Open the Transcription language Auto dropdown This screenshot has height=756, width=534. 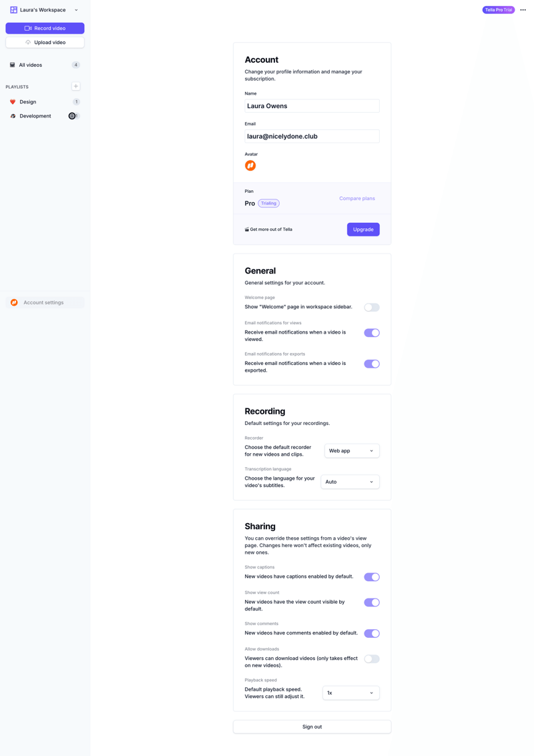tap(350, 481)
